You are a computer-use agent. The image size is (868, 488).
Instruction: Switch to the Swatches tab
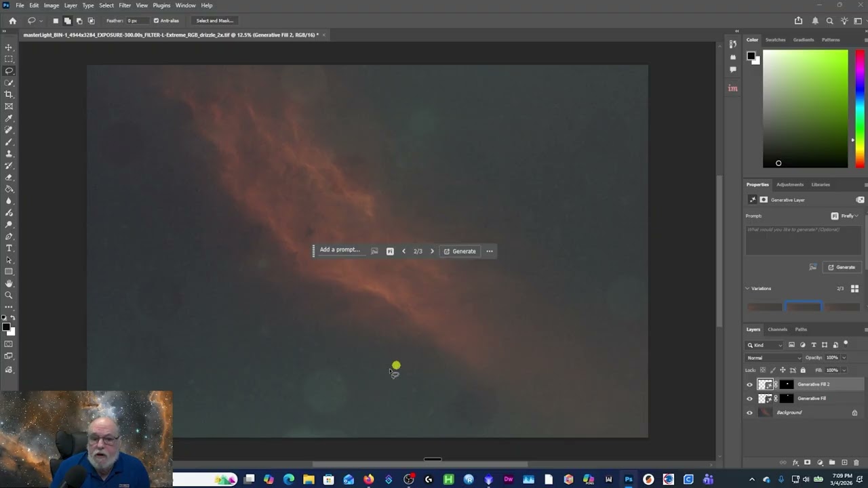775,40
